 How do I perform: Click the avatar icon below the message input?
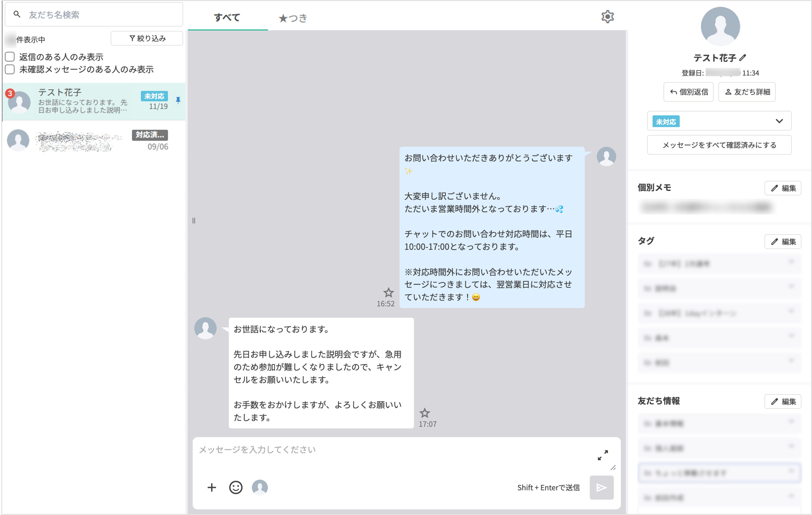(x=259, y=487)
